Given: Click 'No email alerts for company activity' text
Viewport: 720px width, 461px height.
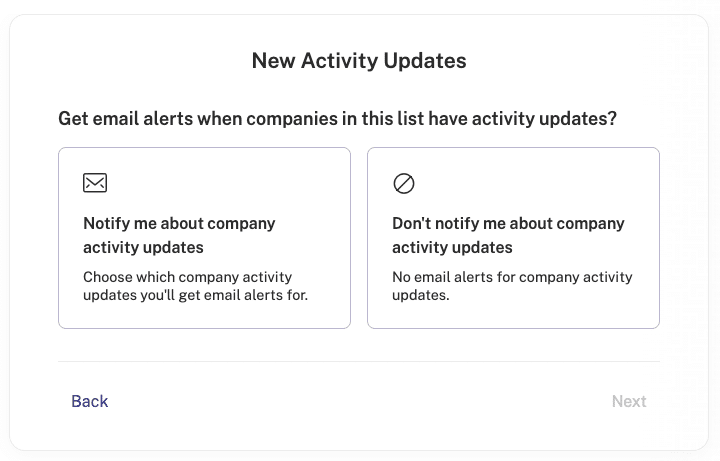Looking at the screenshot, I should [512, 277].
